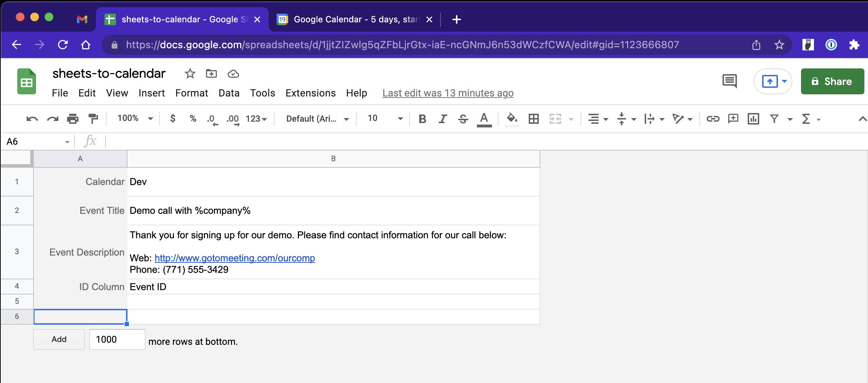Open the Extensions menu

pos(310,93)
